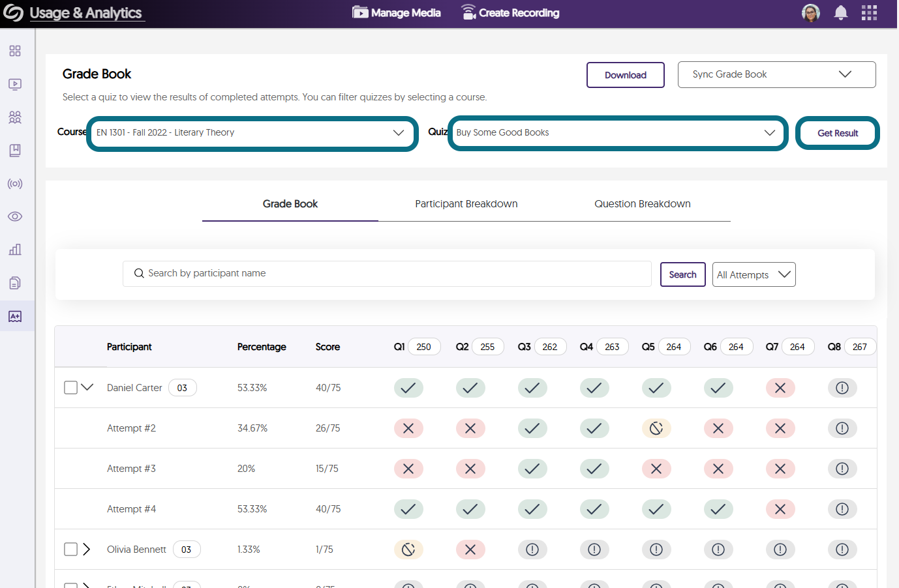
Task: Expand Olivia Bennett's attempts with the chevron
Action: click(87, 550)
